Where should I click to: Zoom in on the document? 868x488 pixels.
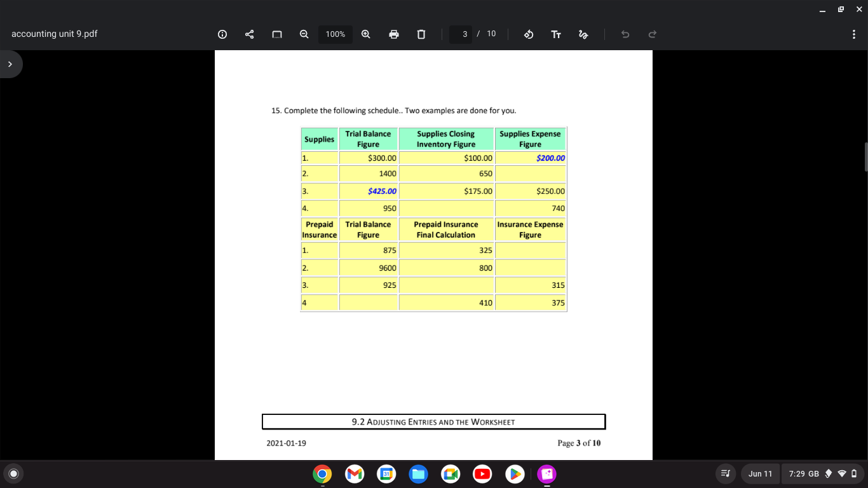pyautogui.click(x=365, y=34)
